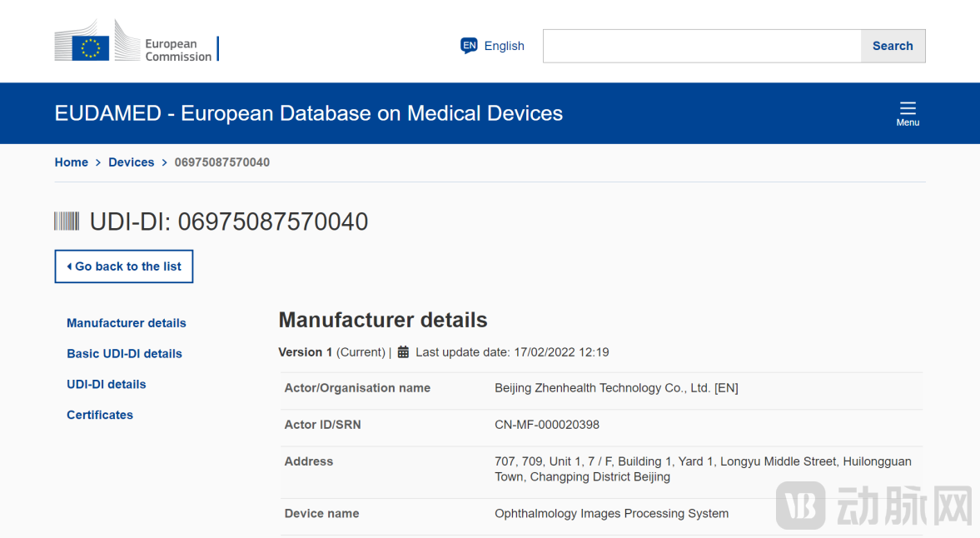
Task: Focus the search input field
Action: click(x=701, y=46)
